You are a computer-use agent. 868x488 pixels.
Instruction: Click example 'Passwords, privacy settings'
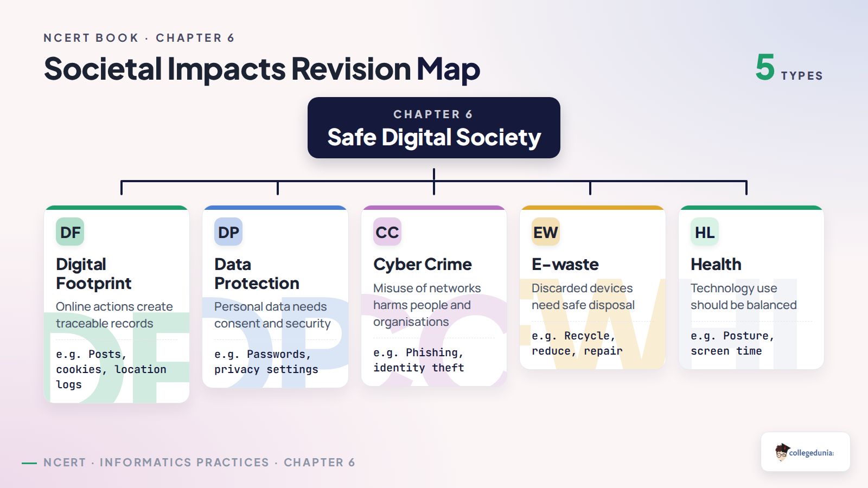coord(266,362)
